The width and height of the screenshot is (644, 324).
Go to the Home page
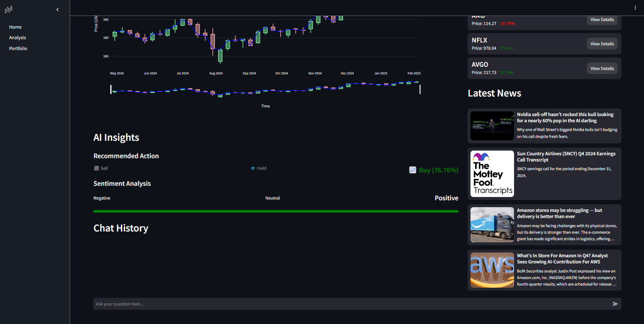point(15,27)
